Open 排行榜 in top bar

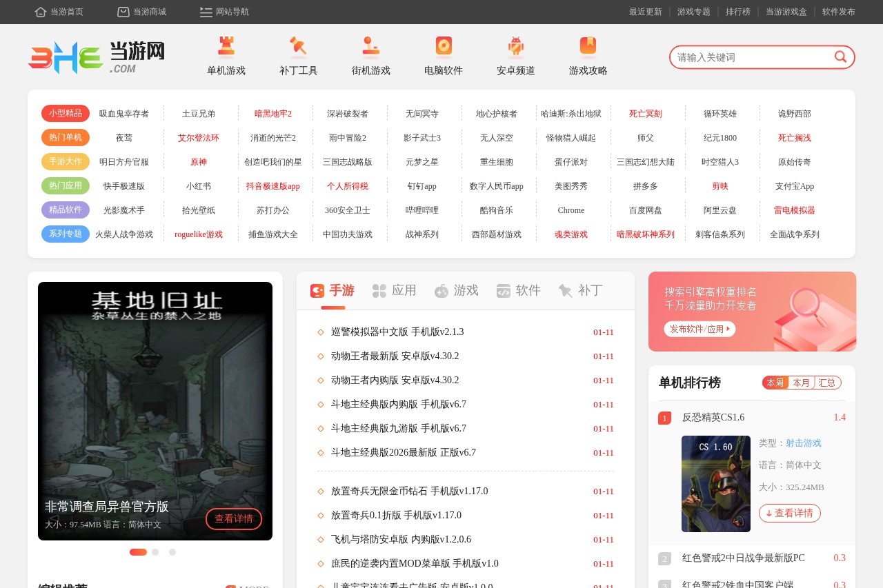(x=738, y=12)
